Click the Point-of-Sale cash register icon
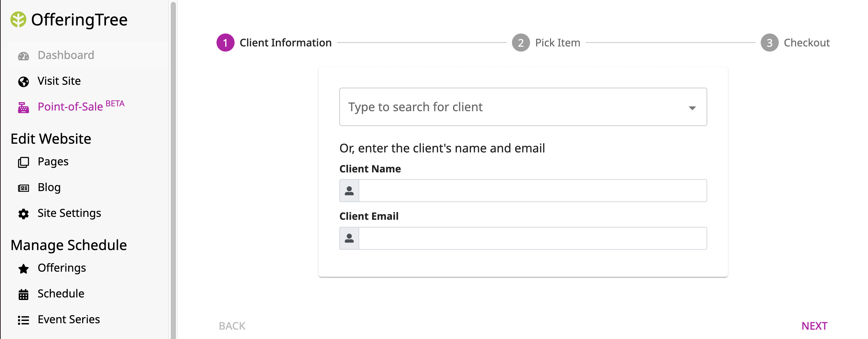This screenshot has width=868, height=339. (23, 108)
